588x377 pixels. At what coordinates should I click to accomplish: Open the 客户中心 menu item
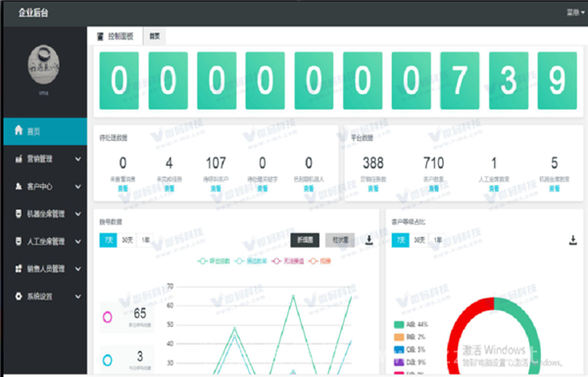pos(45,186)
